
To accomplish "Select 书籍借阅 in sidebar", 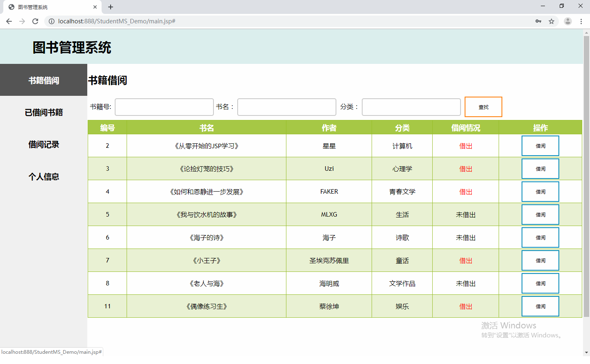I will pos(43,80).
